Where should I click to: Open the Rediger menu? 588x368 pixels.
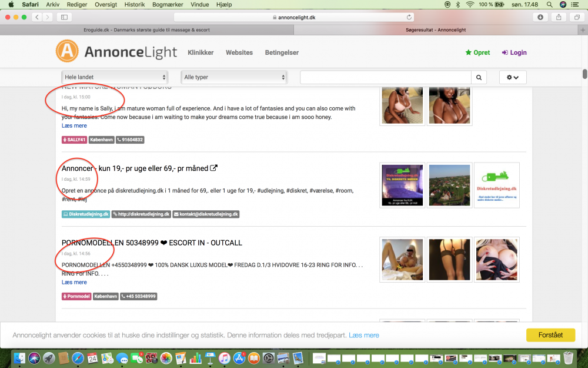pyautogui.click(x=77, y=5)
